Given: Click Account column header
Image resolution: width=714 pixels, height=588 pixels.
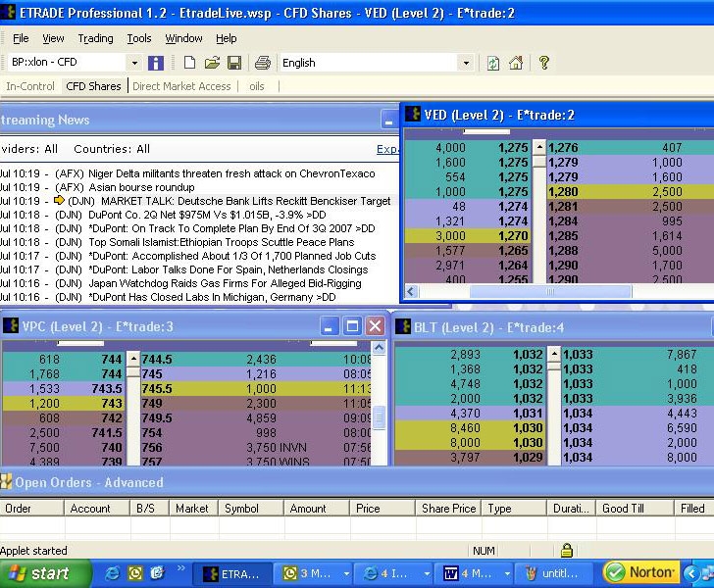Looking at the screenshot, I should pos(97,508).
